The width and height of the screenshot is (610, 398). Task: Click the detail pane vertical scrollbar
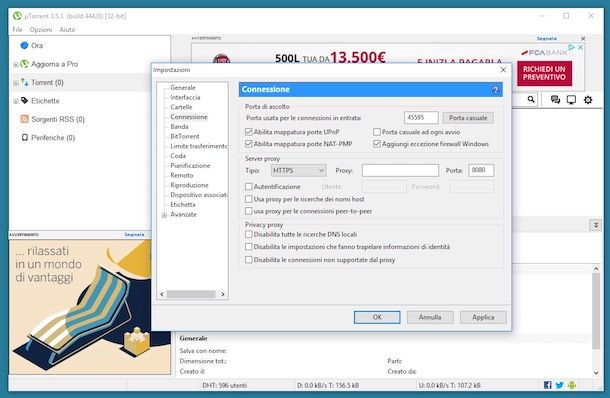[x=596, y=311]
